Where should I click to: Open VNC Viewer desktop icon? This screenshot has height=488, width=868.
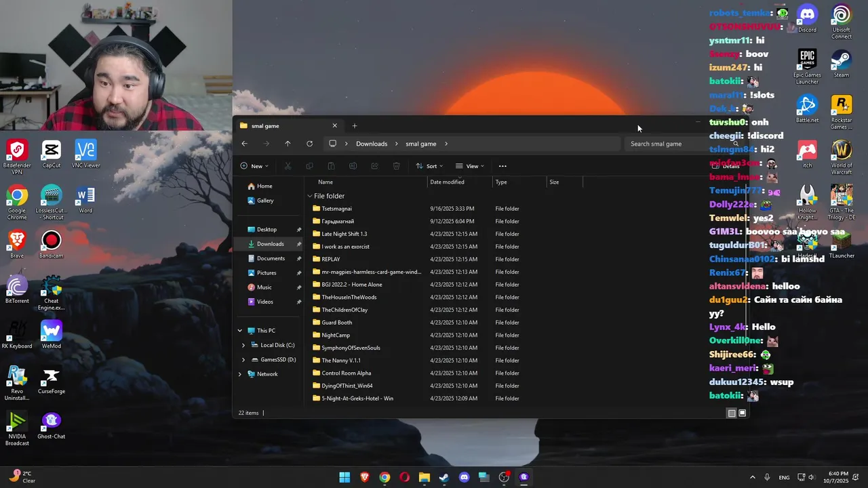click(x=85, y=154)
